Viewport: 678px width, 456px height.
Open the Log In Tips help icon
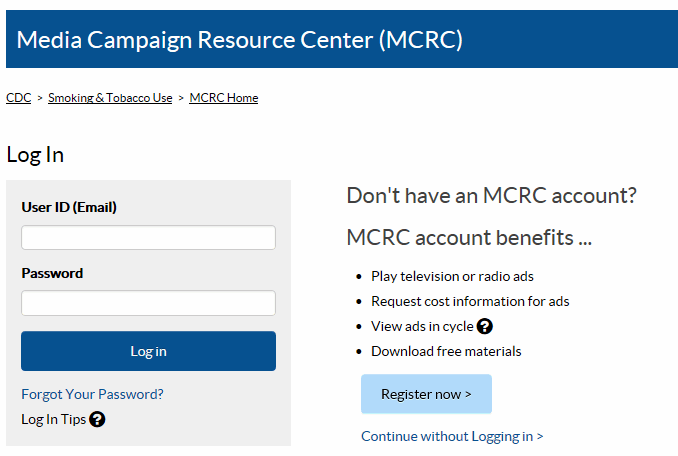(x=97, y=419)
